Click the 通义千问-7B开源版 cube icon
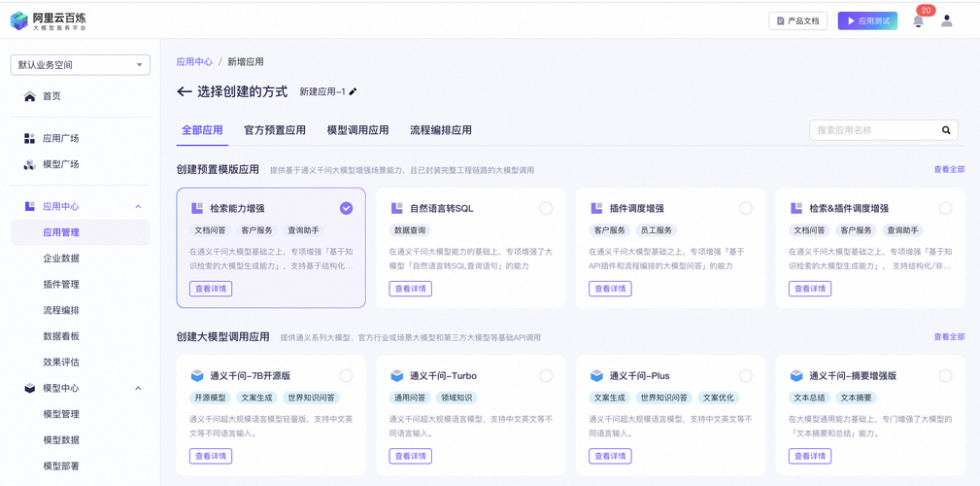980x486 pixels. pyautogui.click(x=197, y=376)
